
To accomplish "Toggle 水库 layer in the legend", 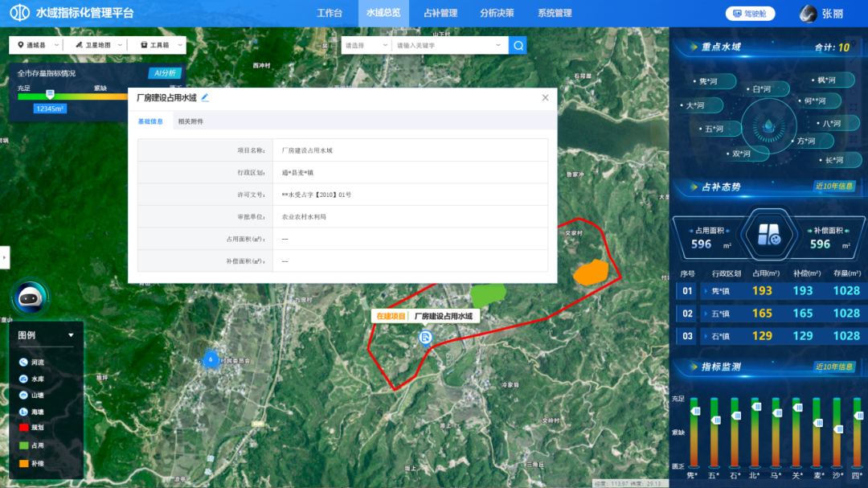I will tap(24, 379).
